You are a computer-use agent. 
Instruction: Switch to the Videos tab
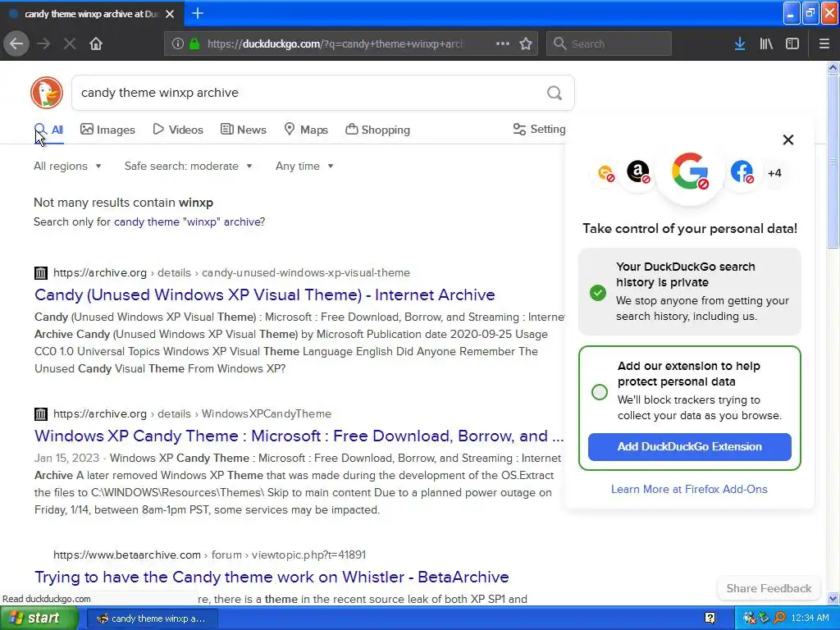pyautogui.click(x=178, y=130)
